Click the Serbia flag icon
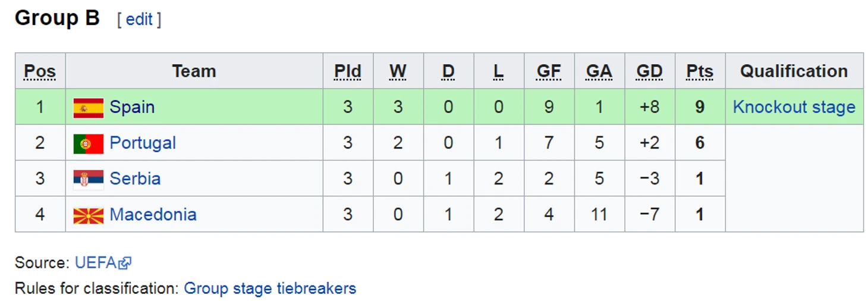Screen dimensions: 868x301 [88, 179]
